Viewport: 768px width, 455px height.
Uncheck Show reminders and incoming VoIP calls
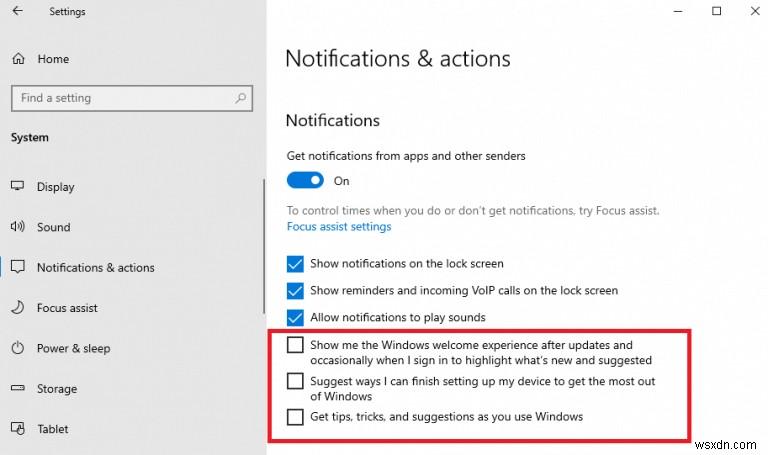coord(295,290)
